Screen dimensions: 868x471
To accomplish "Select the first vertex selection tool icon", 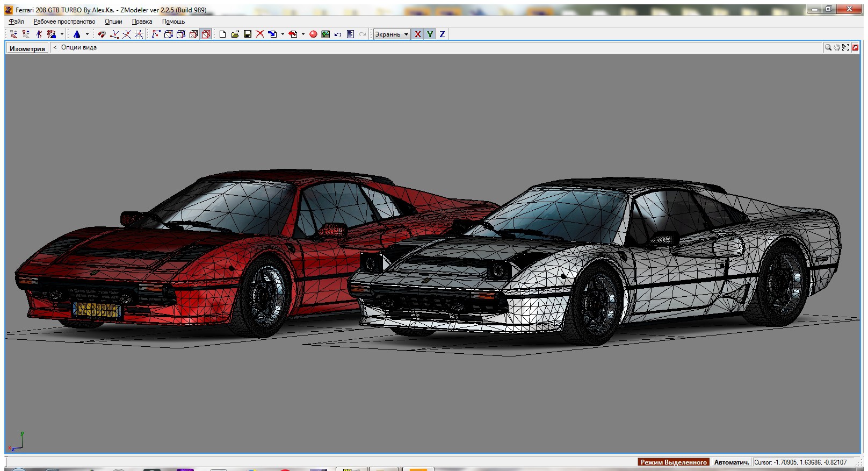I will coord(13,34).
